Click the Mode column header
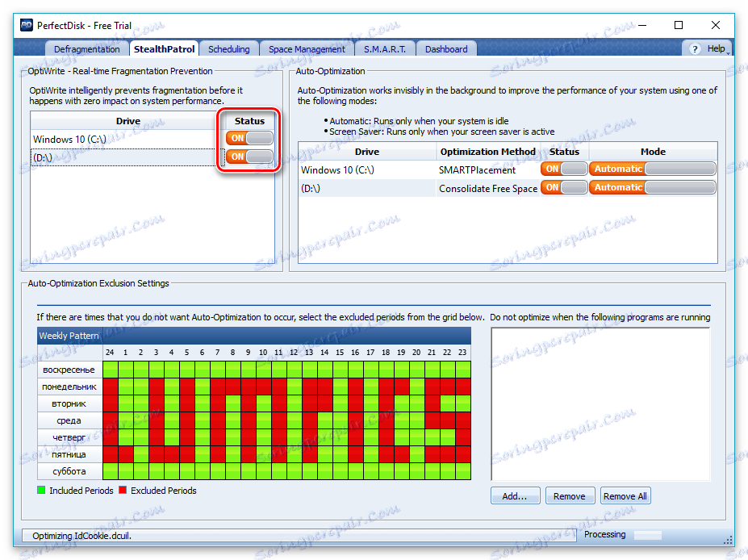Viewport: 748px width, 560px height. [653, 152]
